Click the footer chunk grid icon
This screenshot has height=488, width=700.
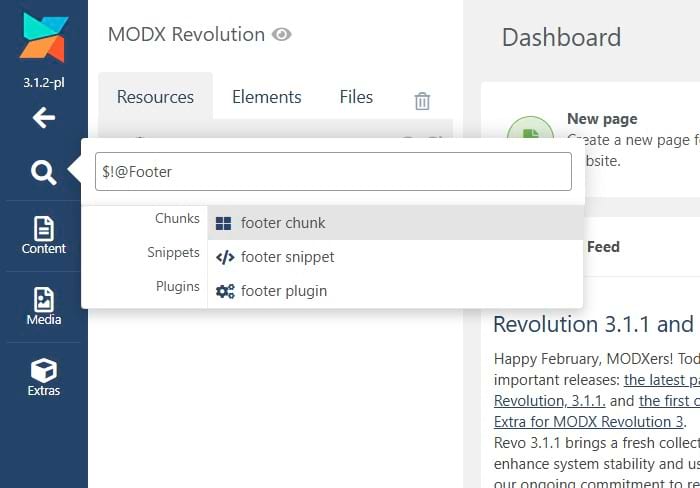click(223, 223)
